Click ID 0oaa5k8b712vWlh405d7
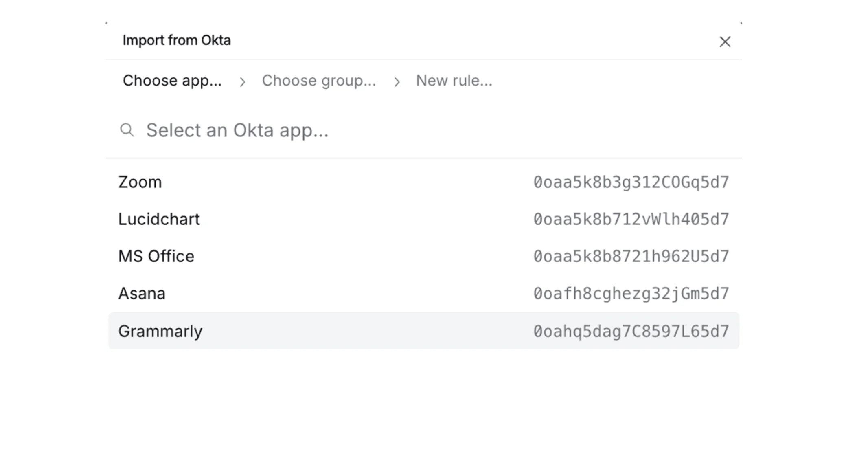Viewport: 868px width, 457px height. 631,219
